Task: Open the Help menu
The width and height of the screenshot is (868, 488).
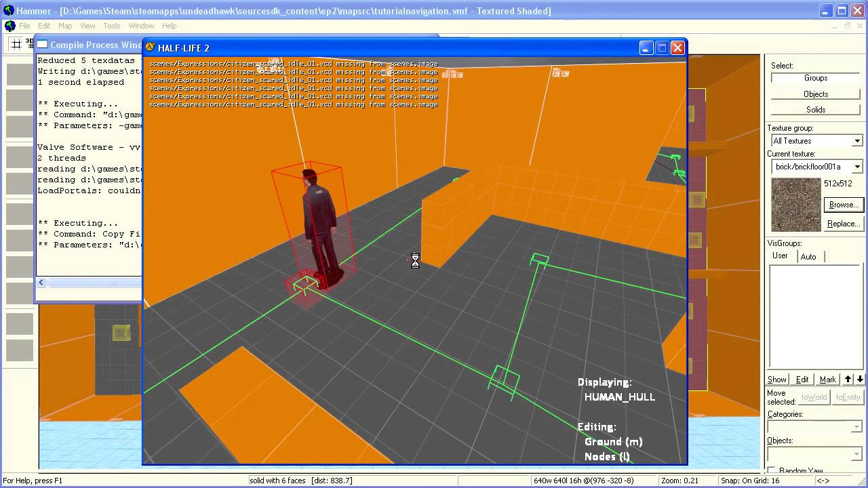Action: pyautogui.click(x=170, y=26)
